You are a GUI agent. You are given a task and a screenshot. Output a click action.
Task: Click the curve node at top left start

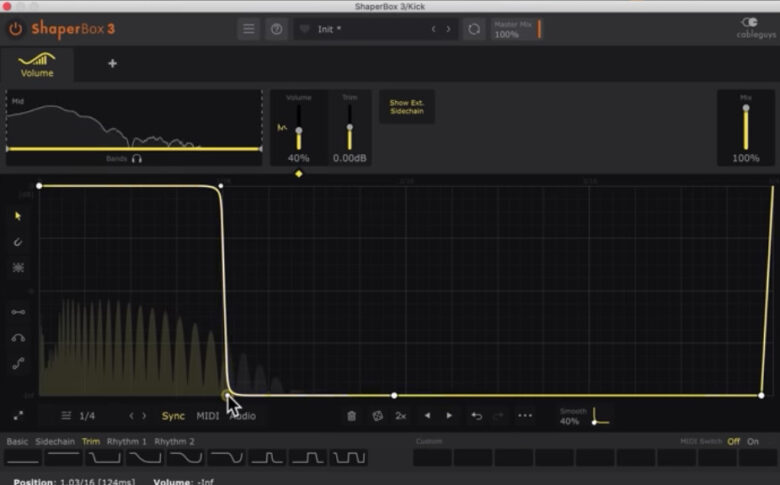coord(39,186)
